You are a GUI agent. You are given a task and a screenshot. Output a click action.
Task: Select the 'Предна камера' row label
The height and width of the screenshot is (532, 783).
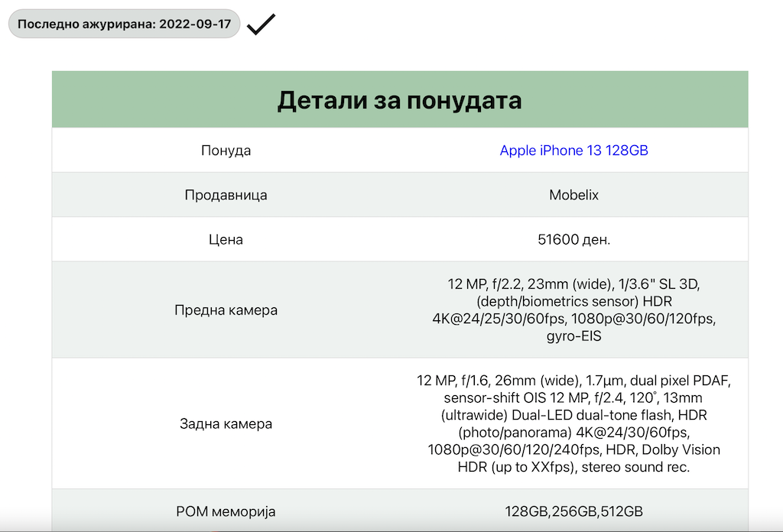(226, 310)
